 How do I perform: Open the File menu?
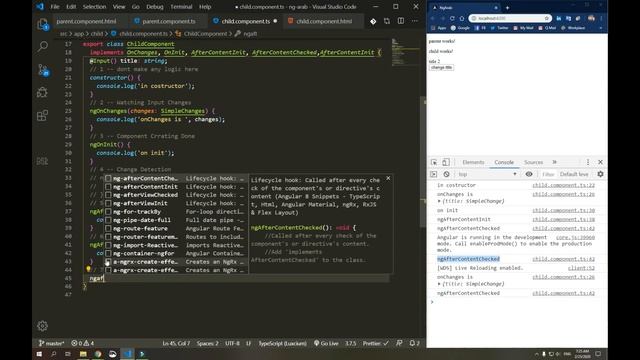(55, 7)
